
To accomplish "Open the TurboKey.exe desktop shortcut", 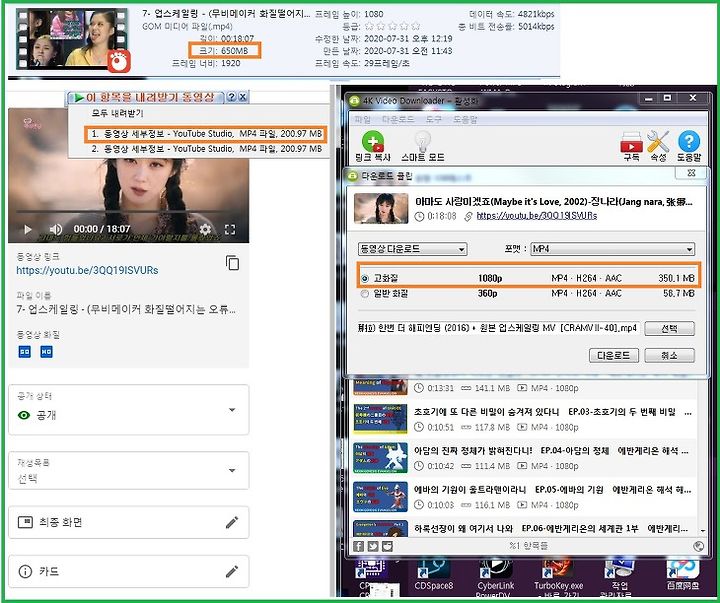I will click(558, 577).
